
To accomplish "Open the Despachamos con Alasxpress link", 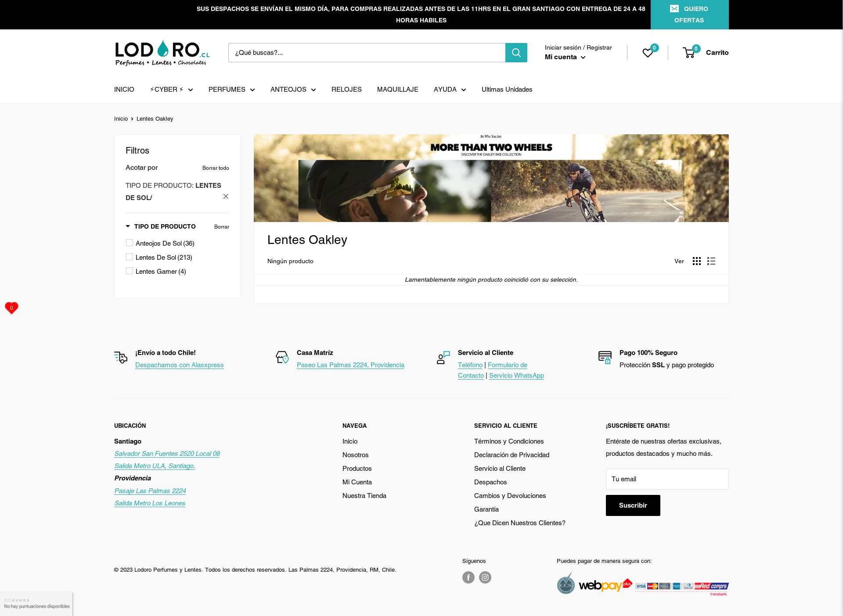I will (x=179, y=365).
